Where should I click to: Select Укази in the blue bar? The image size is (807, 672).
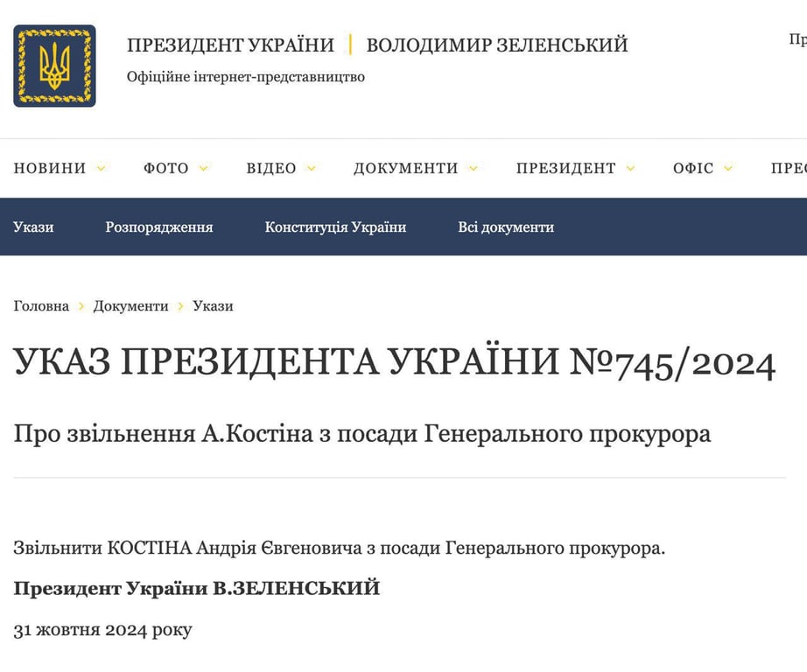point(33,227)
